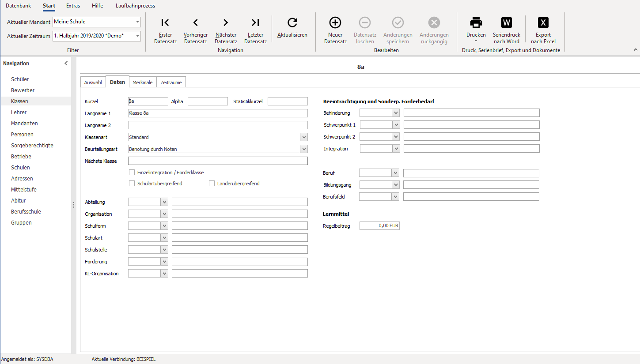Open the Drucken print icon
The width and height of the screenshot is (640, 364).
click(476, 23)
